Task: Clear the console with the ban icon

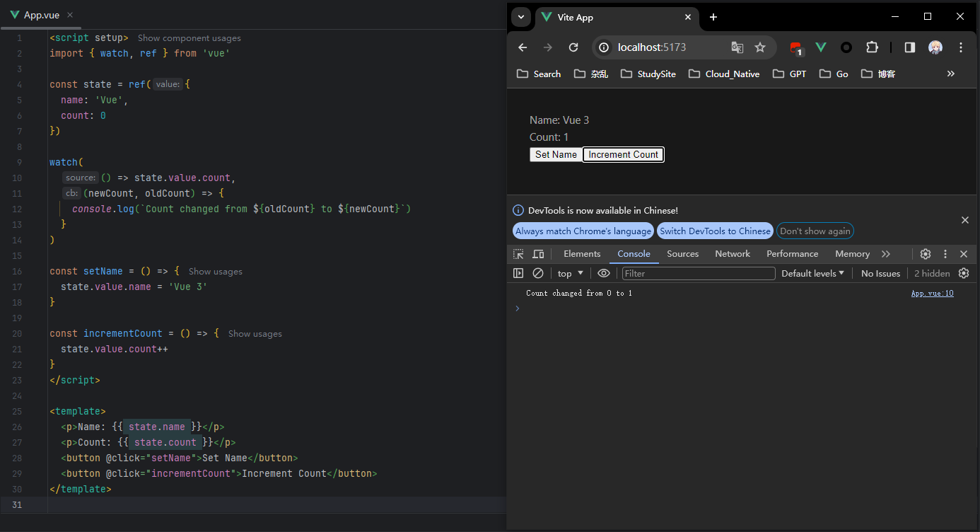Action: point(538,273)
